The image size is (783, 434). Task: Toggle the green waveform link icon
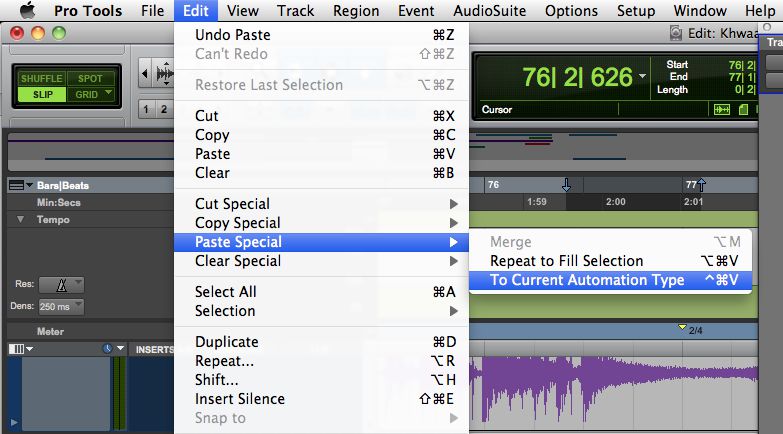(x=722, y=110)
